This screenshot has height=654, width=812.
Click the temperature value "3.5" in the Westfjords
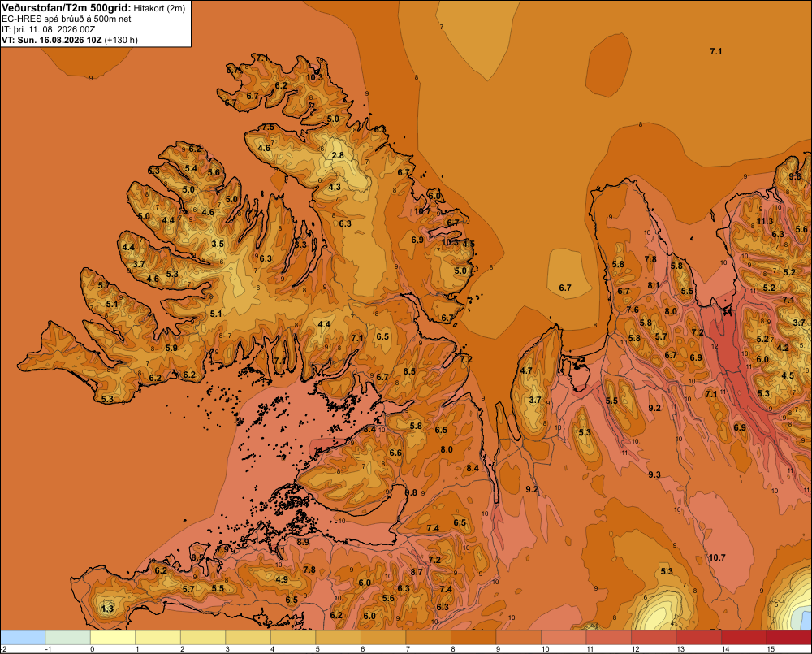[218, 244]
